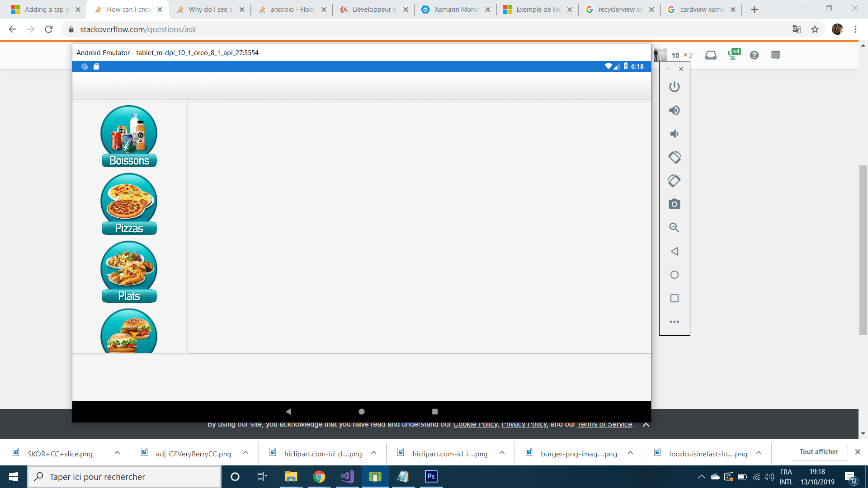The height and width of the screenshot is (488, 868).
Task: Activate the emulator zoom tool
Action: tap(674, 227)
